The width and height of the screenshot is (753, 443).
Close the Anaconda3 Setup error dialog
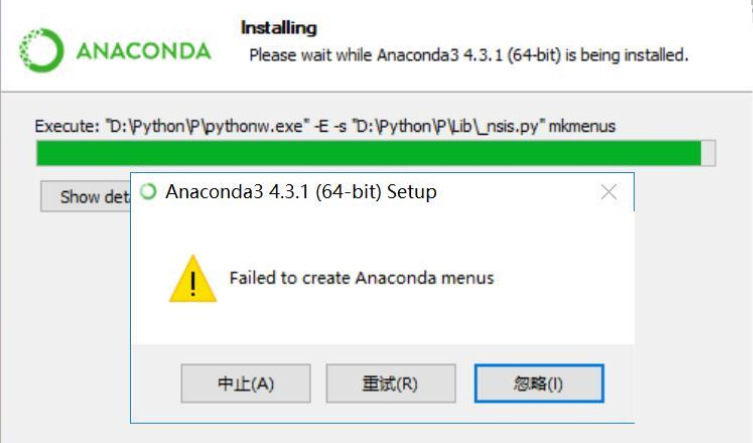(609, 192)
